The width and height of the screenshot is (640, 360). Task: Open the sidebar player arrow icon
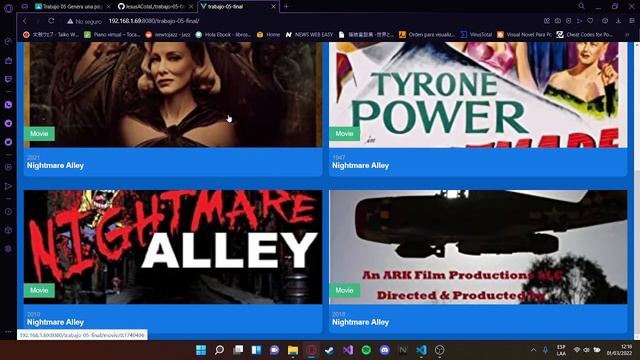click(x=8, y=186)
